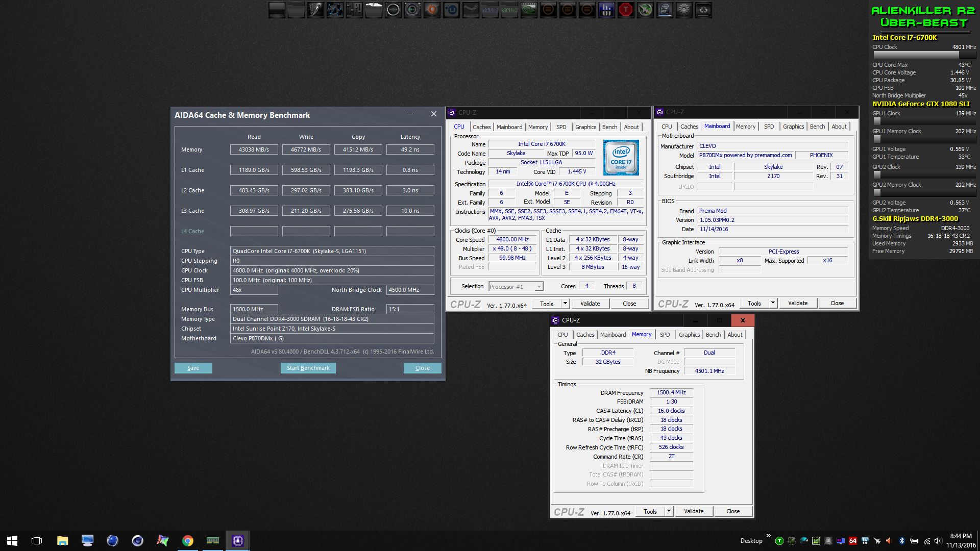Select the purple CPU-Z taskbar icon
This screenshot has height=551, width=980.
(238, 541)
